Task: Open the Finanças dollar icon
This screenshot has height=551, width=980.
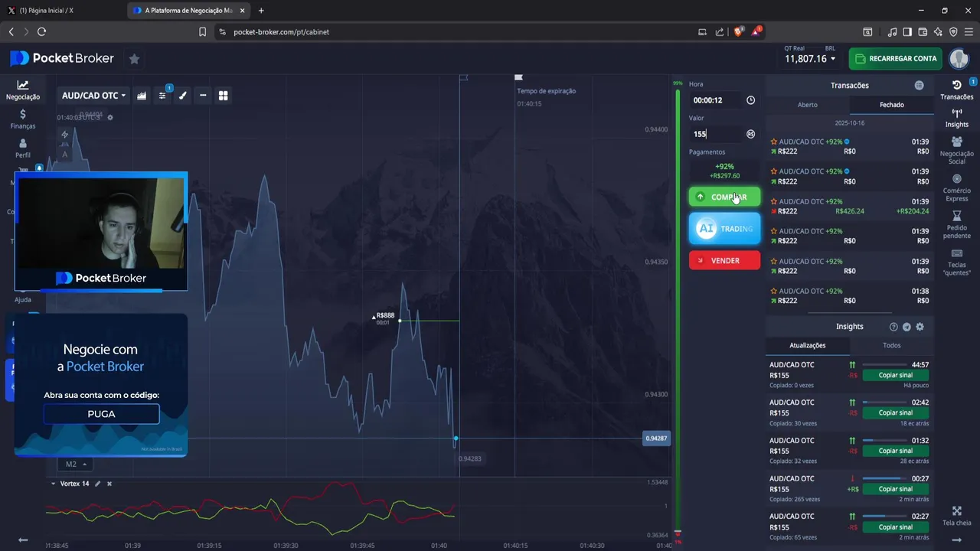Action: point(23,114)
